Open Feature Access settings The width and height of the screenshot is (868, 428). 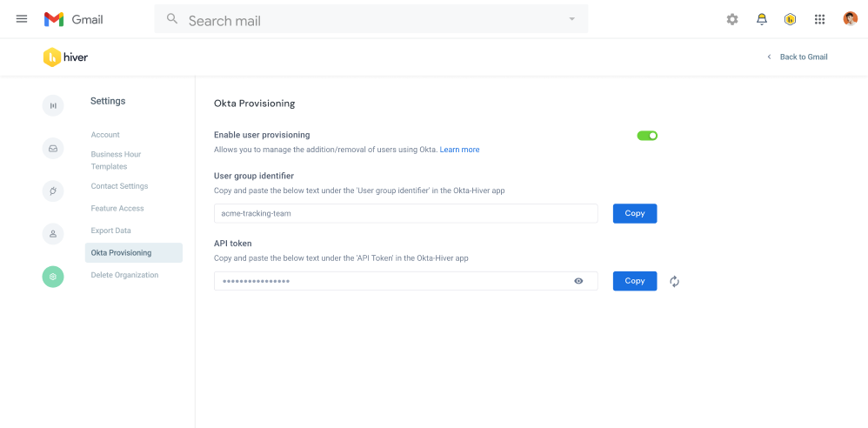point(117,209)
